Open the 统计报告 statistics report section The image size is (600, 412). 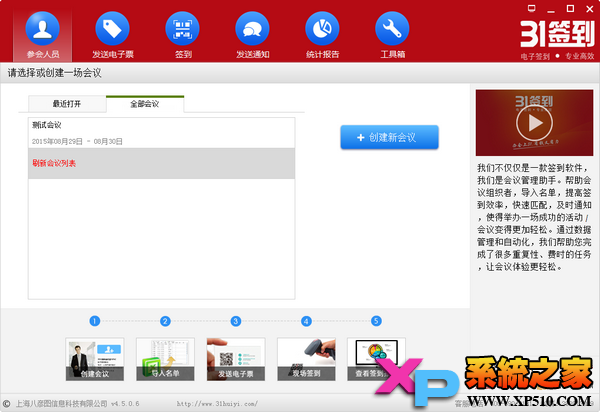[x=323, y=35]
